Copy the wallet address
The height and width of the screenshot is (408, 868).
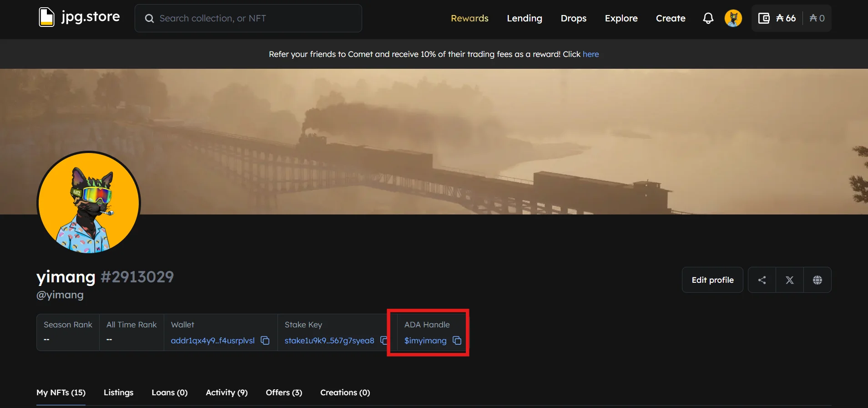pos(265,341)
